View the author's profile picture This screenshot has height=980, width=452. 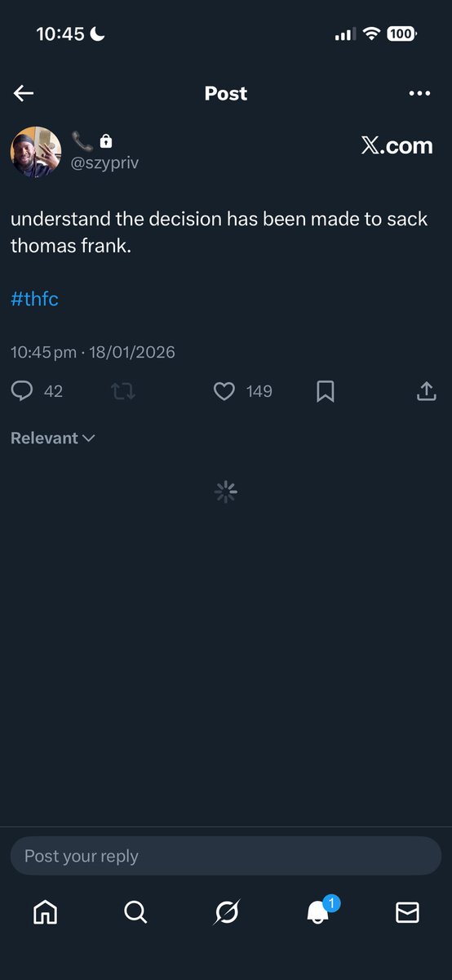click(36, 152)
